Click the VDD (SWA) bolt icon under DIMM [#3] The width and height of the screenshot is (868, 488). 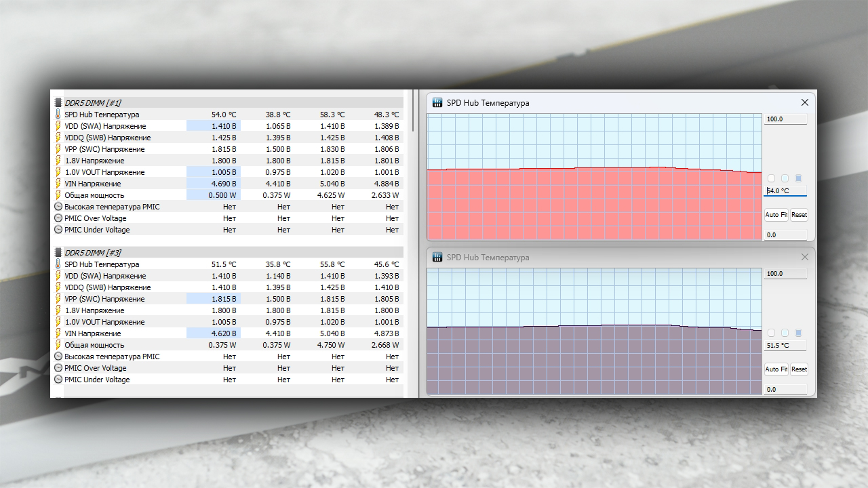point(58,276)
